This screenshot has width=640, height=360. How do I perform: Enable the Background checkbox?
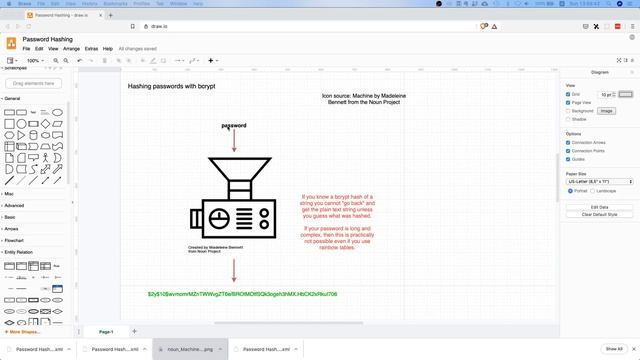568,111
